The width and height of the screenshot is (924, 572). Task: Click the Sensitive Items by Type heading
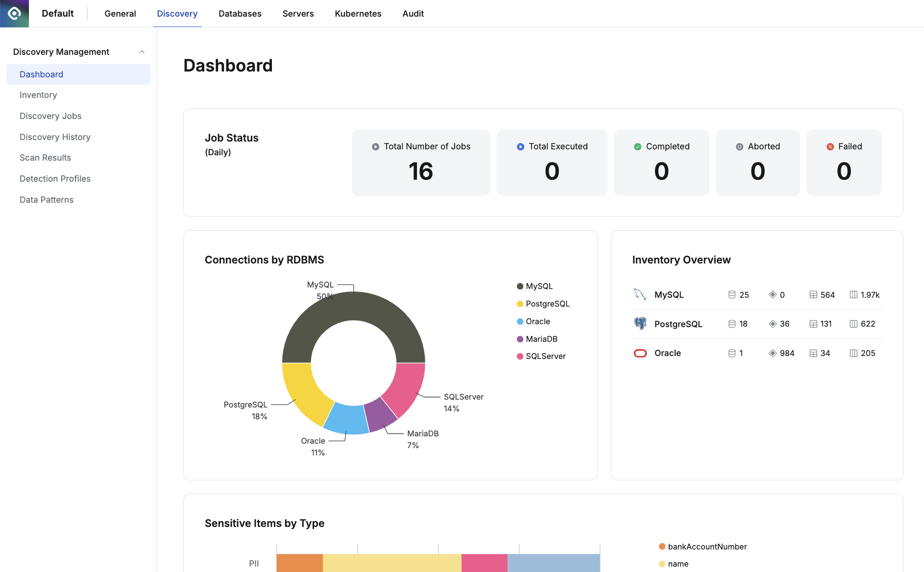tap(265, 523)
